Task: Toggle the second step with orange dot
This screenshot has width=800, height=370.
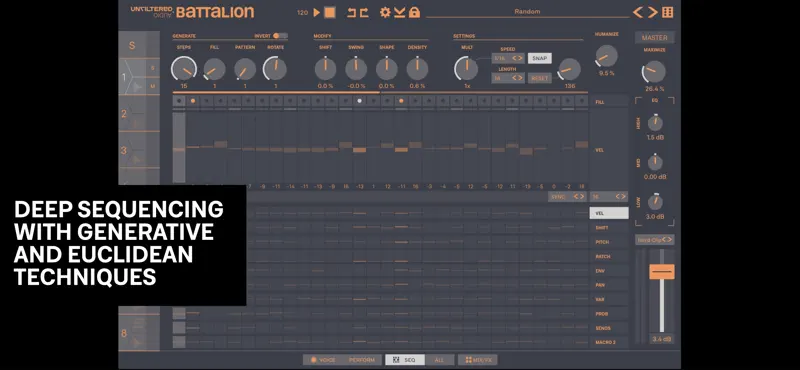Action: (x=193, y=101)
